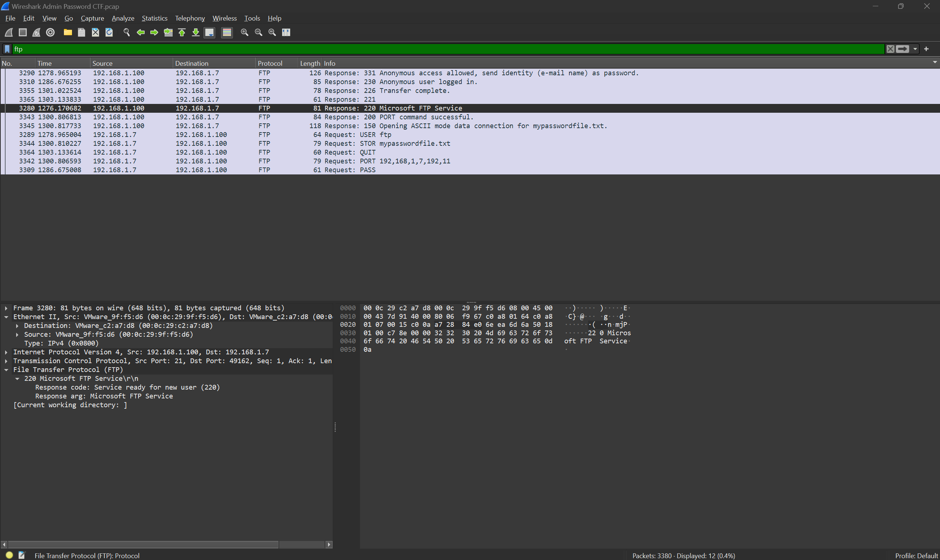940x560 pixels.
Task: Click Profile: Default in status bar
Action: pyautogui.click(x=916, y=556)
